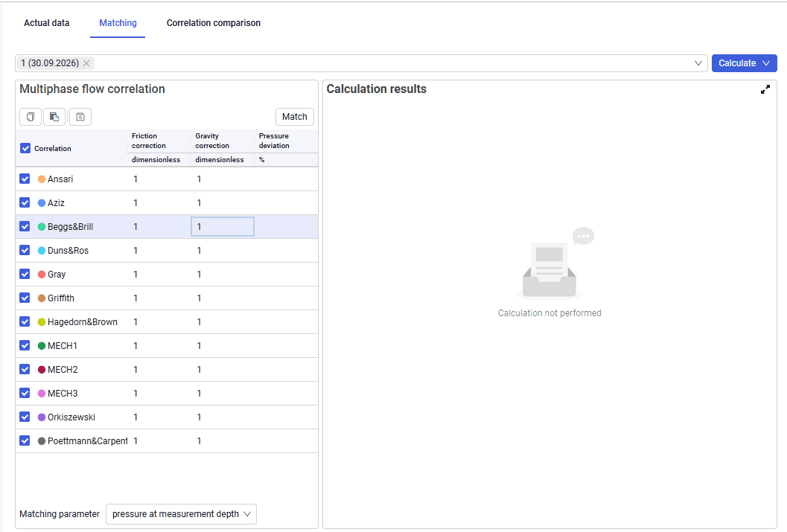The width and height of the screenshot is (787, 532).
Task: Uncheck the Ansari correlation
Action: (25, 179)
